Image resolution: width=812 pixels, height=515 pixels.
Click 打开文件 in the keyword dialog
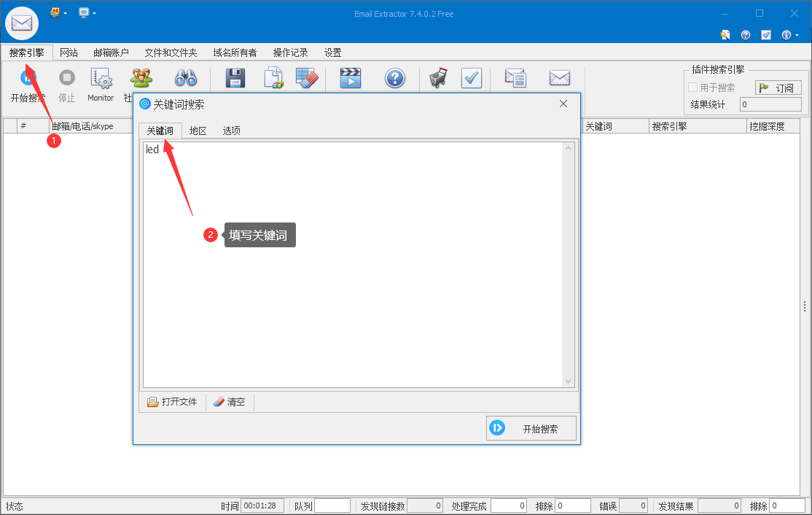[x=173, y=401]
